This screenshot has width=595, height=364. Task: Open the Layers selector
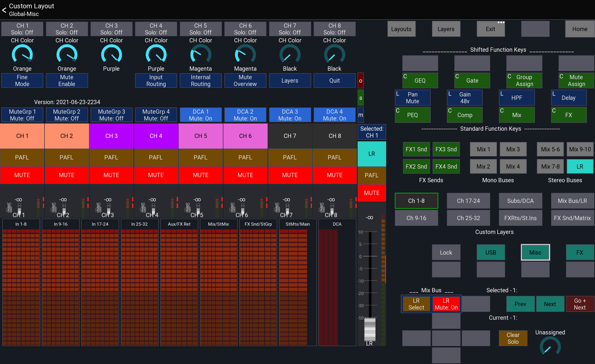point(446,29)
